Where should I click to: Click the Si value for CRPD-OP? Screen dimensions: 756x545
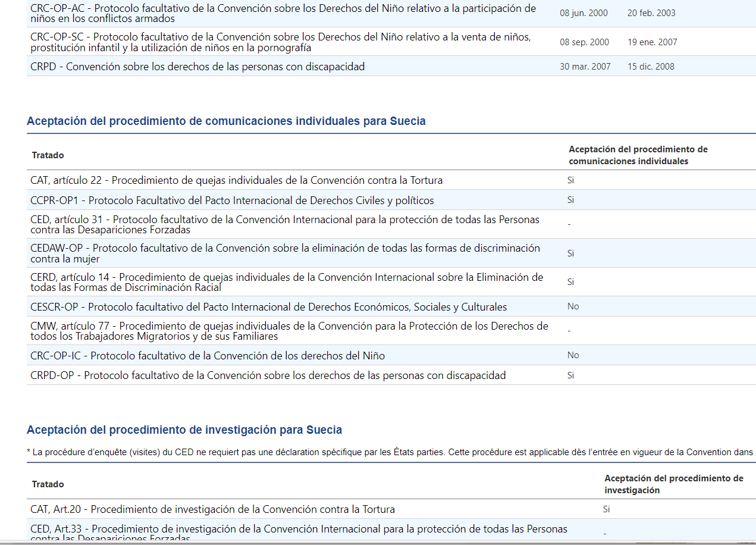570,375
